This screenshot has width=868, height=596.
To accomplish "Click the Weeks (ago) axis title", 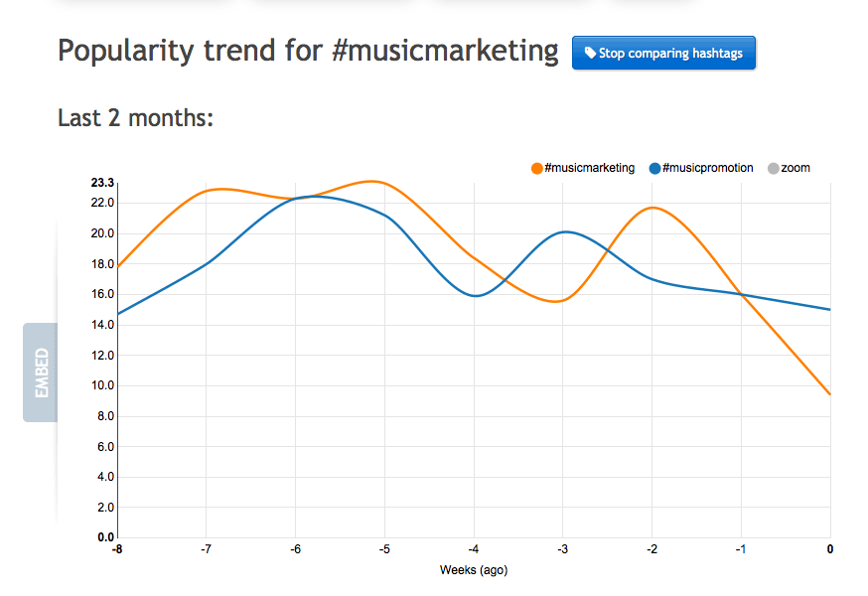I will (474, 570).
